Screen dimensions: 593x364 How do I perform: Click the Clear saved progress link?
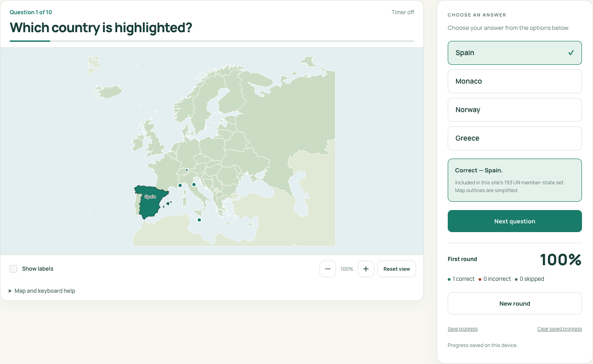(559, 329)
